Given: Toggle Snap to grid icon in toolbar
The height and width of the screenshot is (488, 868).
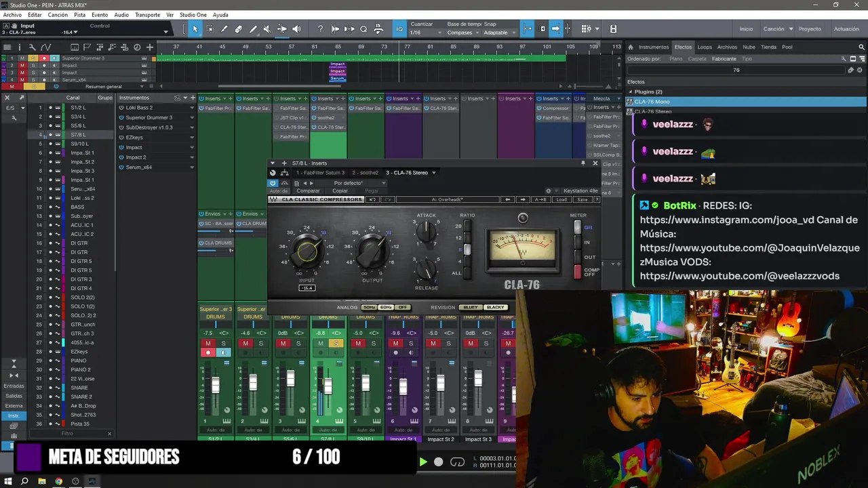Looking at the screenshot, I should [x=528, y=29].
